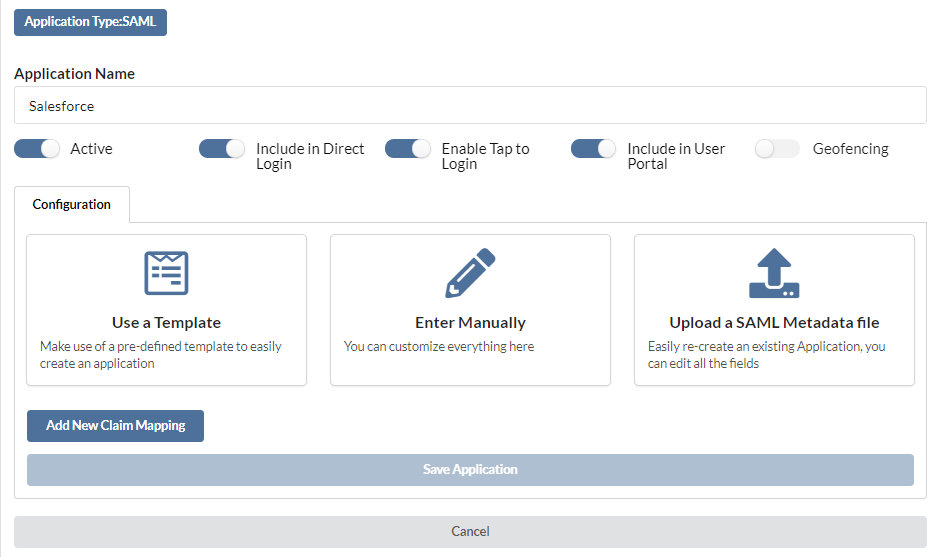Click the Use a Template form icon
This screenshot has width=933, height=557.
(167, 273)
